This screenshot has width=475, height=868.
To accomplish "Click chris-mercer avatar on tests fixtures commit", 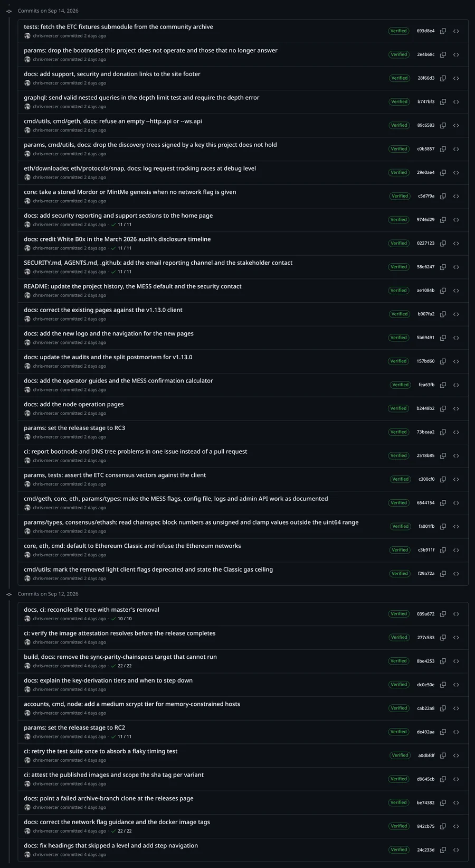I will point(27,36).
